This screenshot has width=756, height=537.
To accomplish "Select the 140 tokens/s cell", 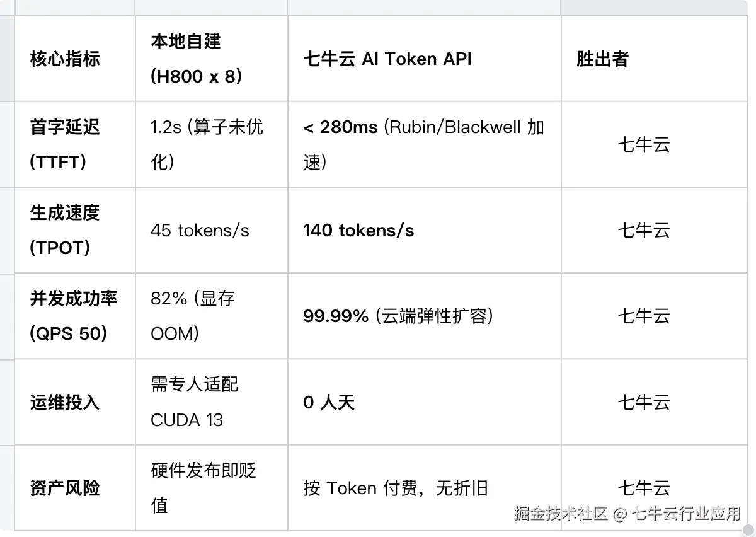I will (358, 231).
